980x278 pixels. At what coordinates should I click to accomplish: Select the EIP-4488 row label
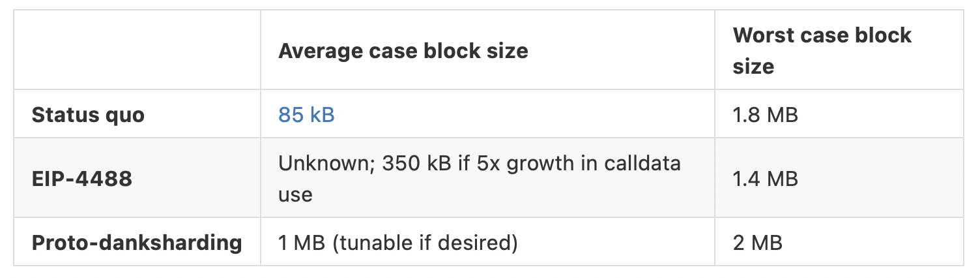tap(81, 179)
